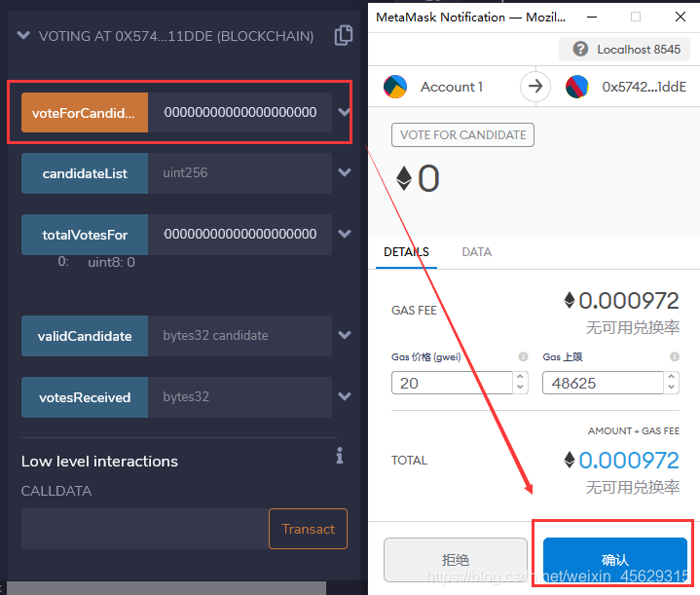Click the voteForCandidate orange button
Viewport: 700px width, 595px height.
tap(85, 113)
